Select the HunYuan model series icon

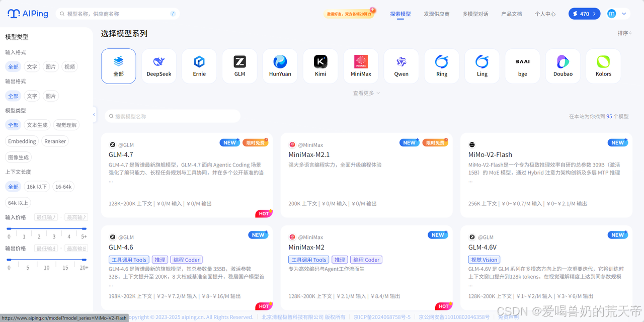[x=280, y=66]
